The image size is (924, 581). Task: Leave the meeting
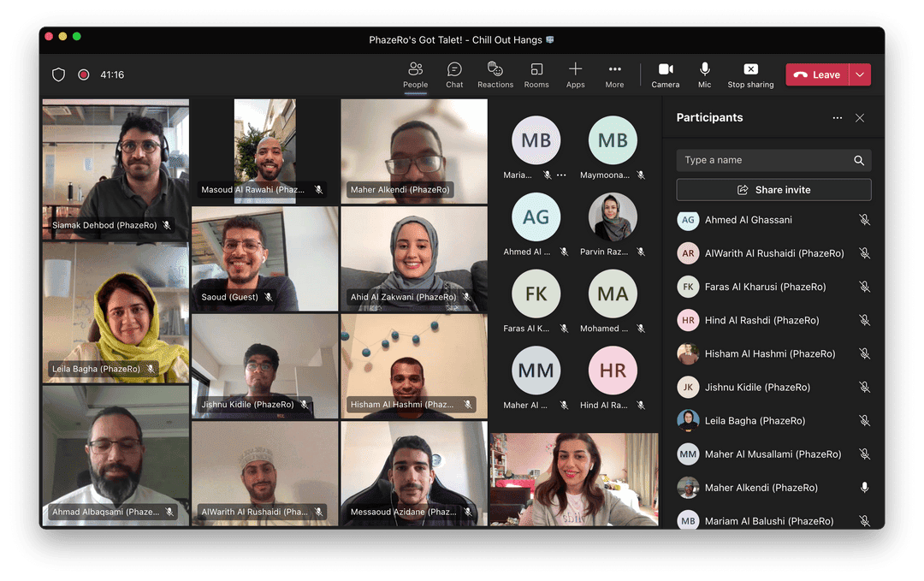(x=817, y=74)
